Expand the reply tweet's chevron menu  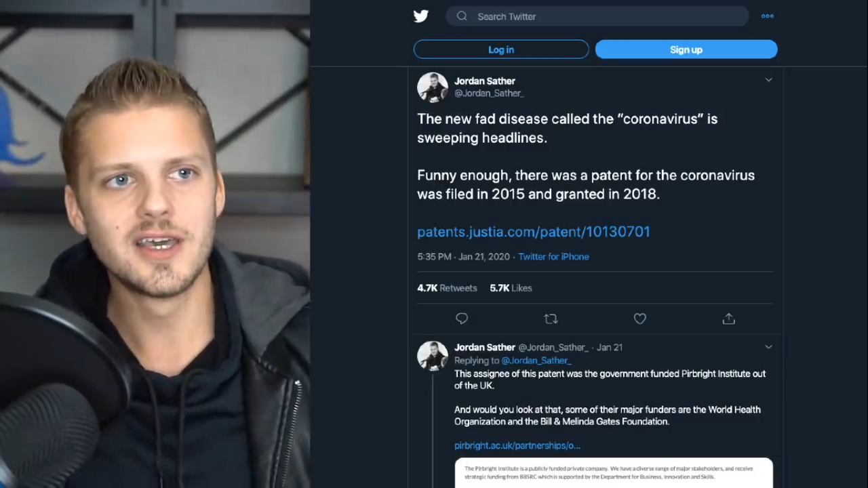pyautogui.click(x=768, y=347)
